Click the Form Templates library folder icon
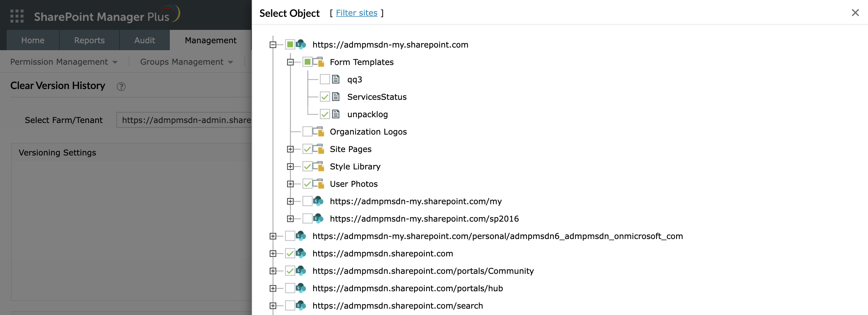Image resolution: width=868 pixels, height=315 pixels. pyautogui.click(x=318, y=62)
